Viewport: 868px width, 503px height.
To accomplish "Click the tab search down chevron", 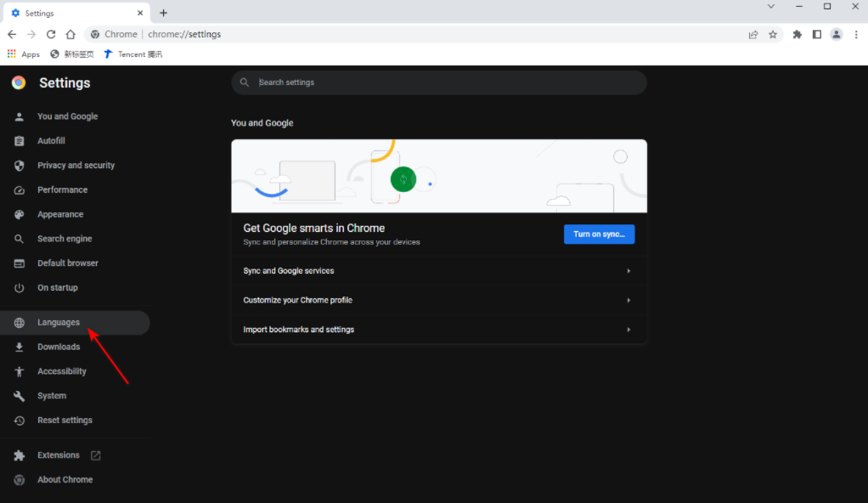I will tap(770, 7).
